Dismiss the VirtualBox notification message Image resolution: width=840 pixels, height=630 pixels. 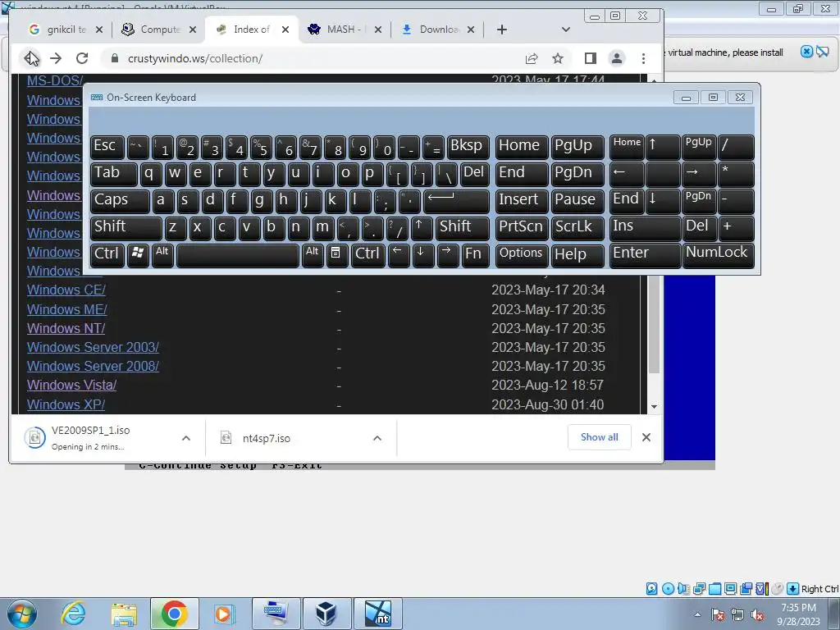click(806, 52)
